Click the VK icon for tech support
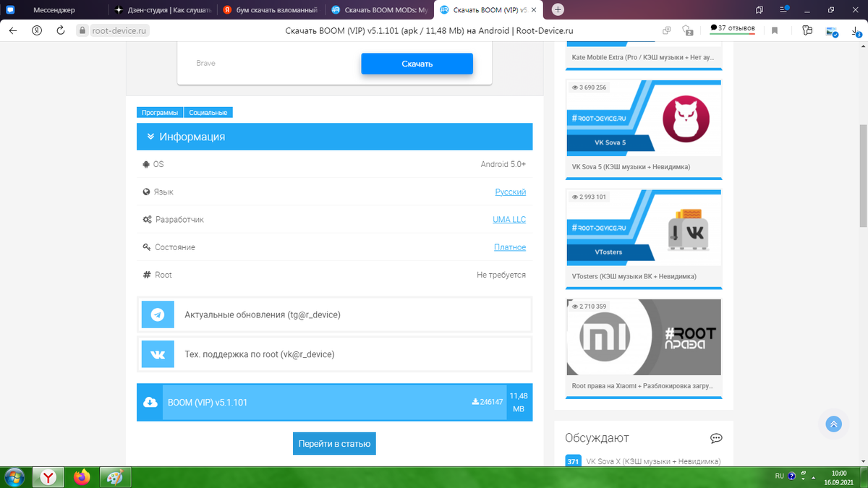This screenshot has width=868, height=488. pos(158,354)
